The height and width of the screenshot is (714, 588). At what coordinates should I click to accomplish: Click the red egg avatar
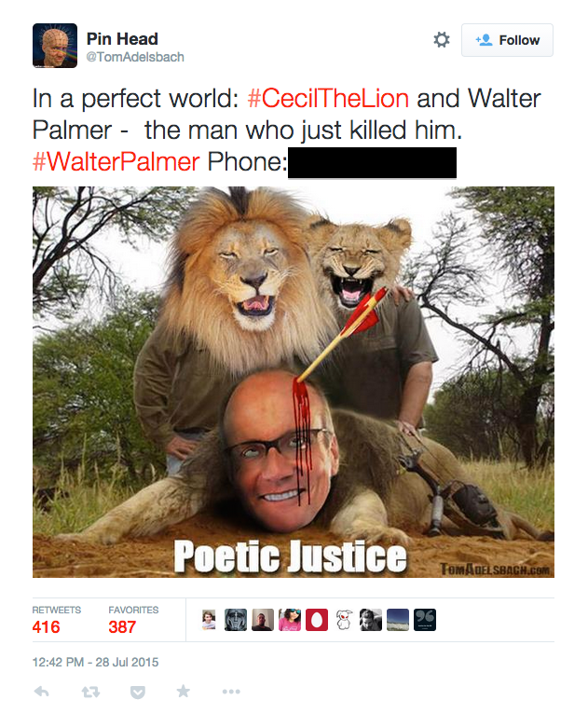click(x=317, y=620)
